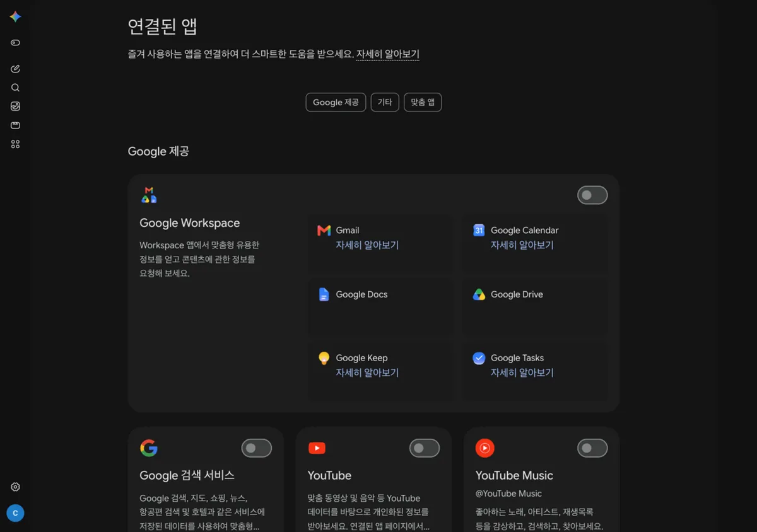Image resolution: width=757 pixels, height=532 pixels.
Task: Start a new chat with pencil icon
Action: click(16, 69)
